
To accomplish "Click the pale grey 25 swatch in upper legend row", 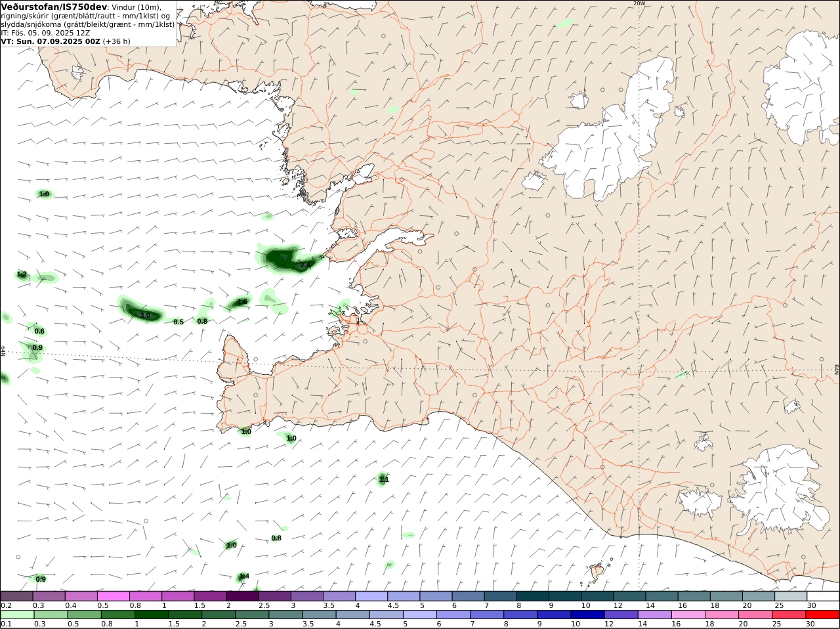I will 791,596.
